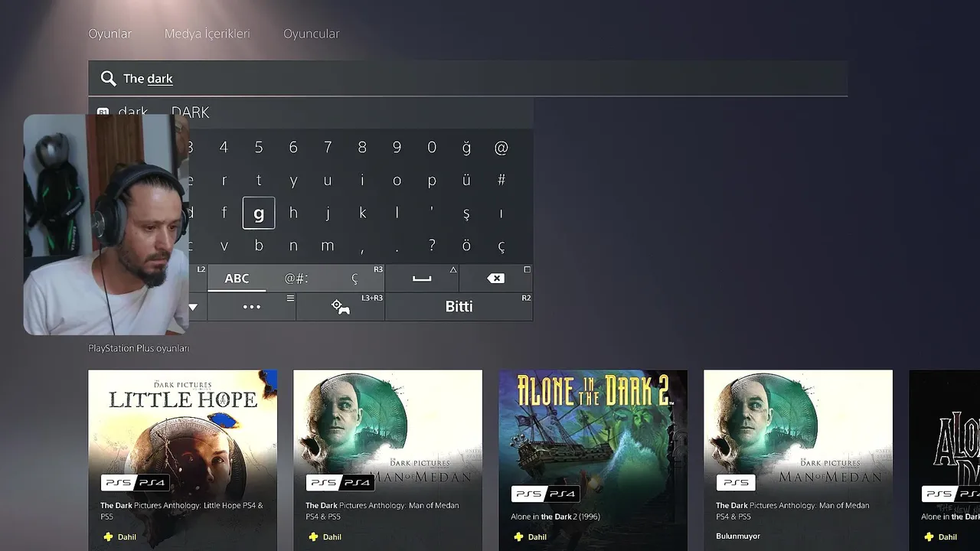Switch to the Oyunlar tab
This screenshot has width=980, height=551.
tap(110, 34)
